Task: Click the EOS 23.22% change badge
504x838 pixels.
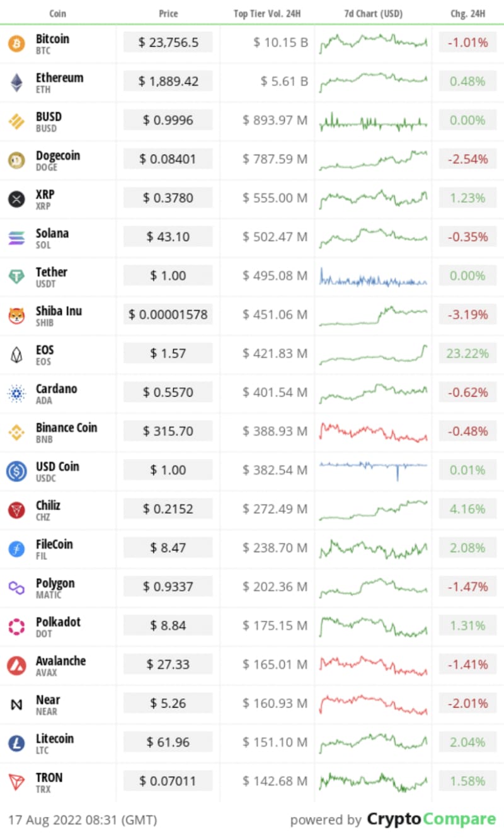Action: coord(467,354)
